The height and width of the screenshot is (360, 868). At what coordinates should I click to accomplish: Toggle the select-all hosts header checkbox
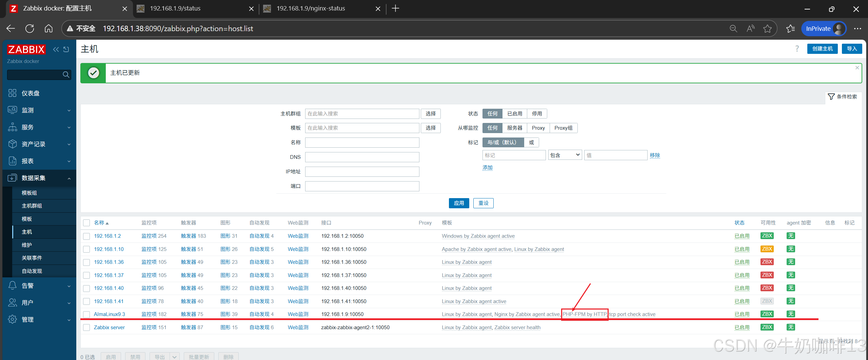pyautogui.click(x=86, y=223)
